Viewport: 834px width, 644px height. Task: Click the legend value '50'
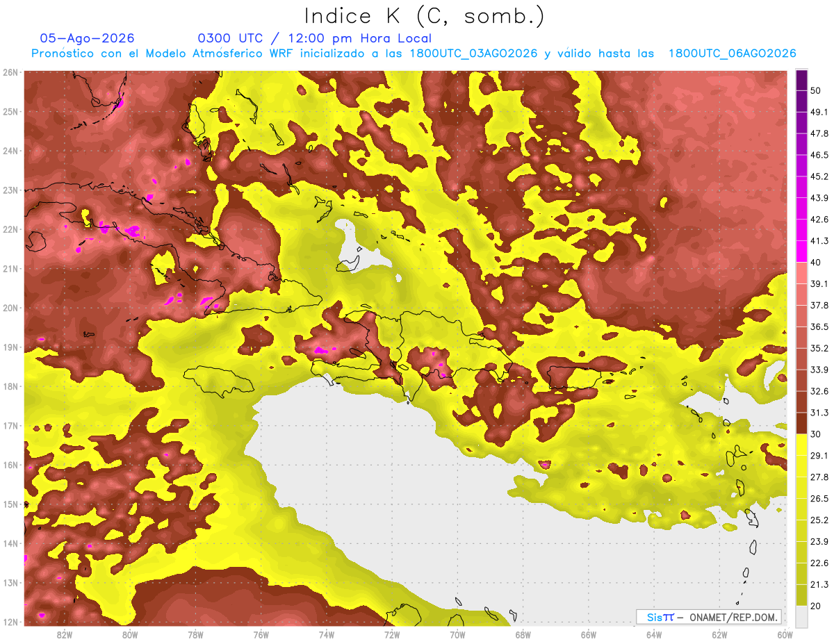pyautogui.click(x=817, y=92)
